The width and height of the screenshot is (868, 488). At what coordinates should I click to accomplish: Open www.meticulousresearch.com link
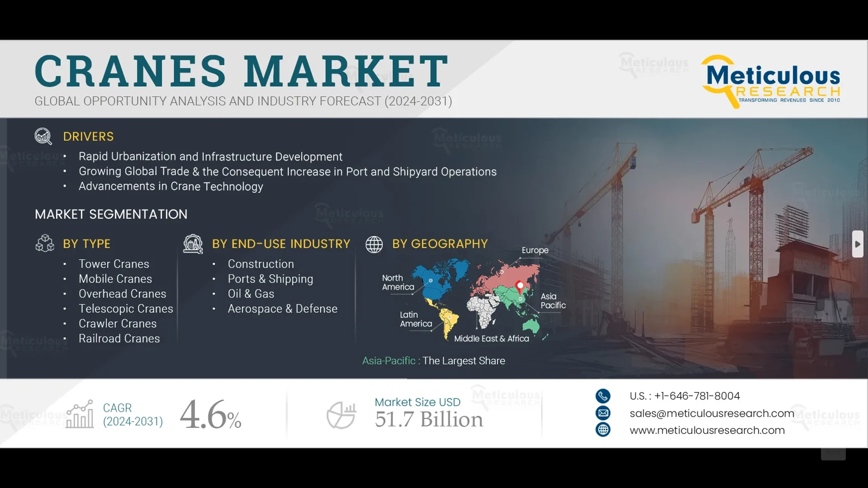pyautogui.click(x=708, y=430)
